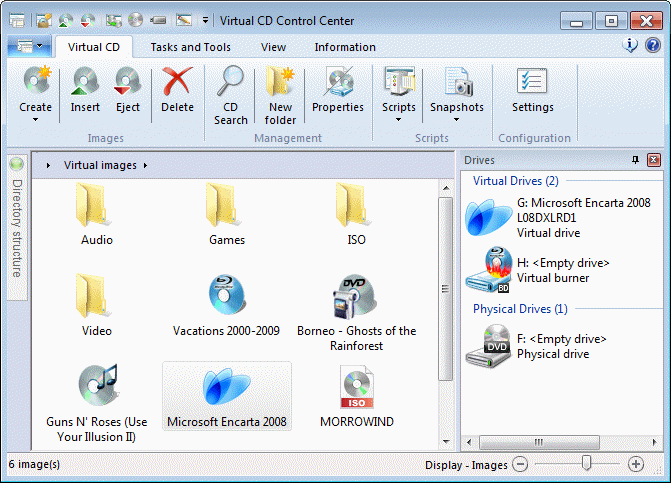Click Drives panel scroll right arrow
The height and width of the screenshot is (483, 671).
[x=654, y=442]
